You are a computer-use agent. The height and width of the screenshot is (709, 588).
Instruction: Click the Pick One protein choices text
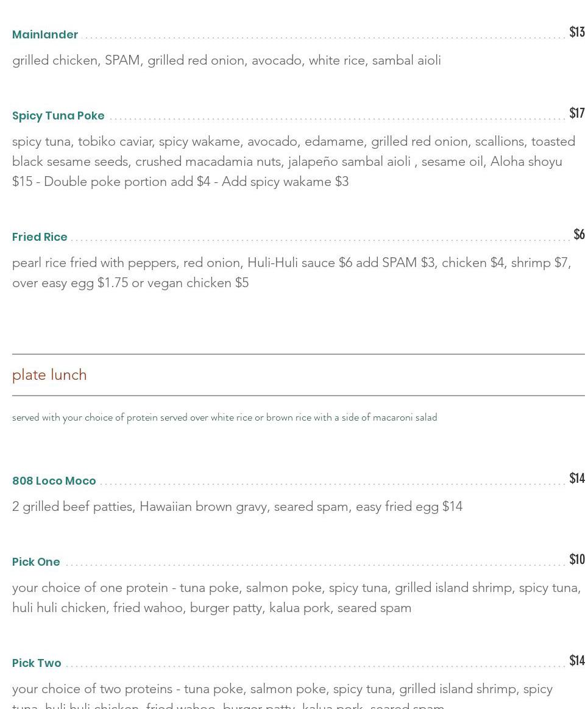297,598
